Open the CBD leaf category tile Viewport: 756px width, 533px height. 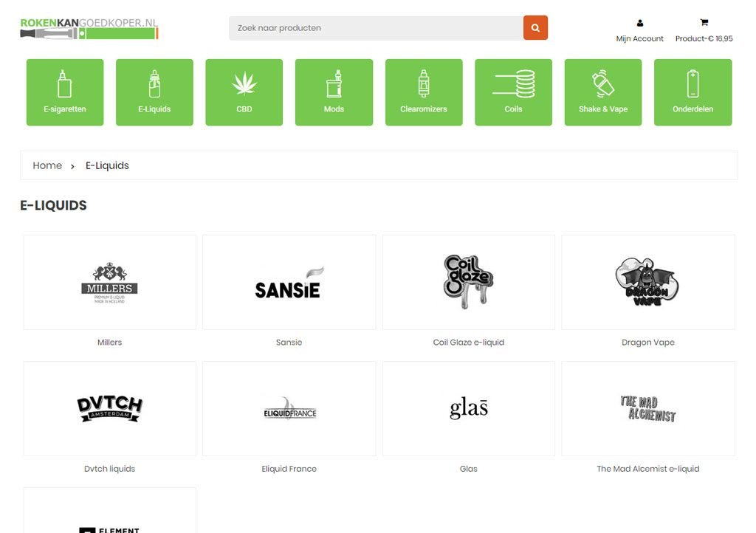(x=244, y=92)
